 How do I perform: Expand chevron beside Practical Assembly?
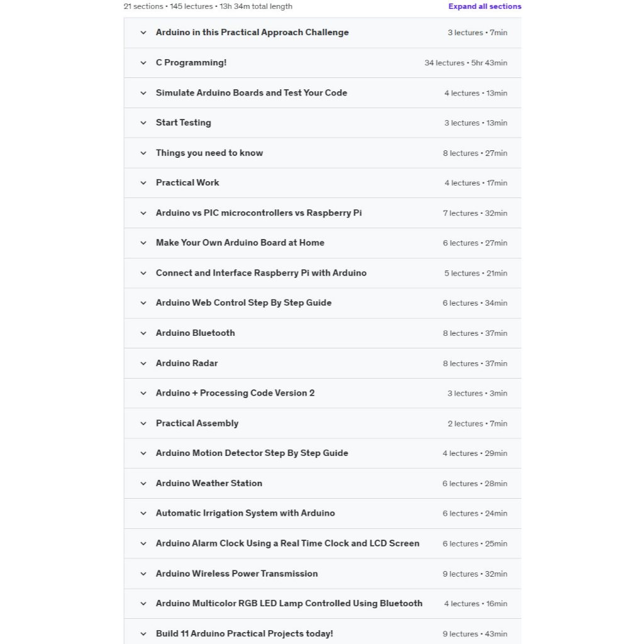143,424
